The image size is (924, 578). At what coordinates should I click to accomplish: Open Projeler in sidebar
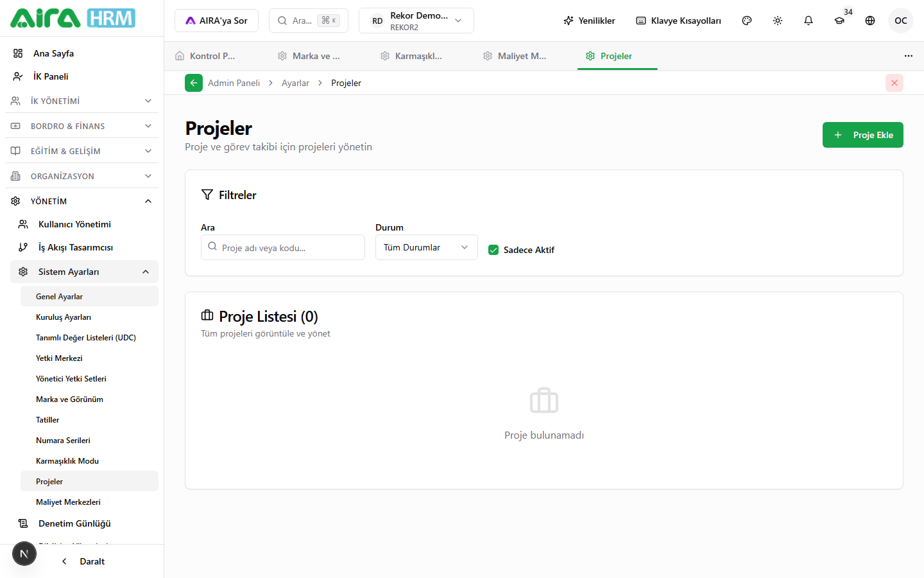click(x=89, y=481)
